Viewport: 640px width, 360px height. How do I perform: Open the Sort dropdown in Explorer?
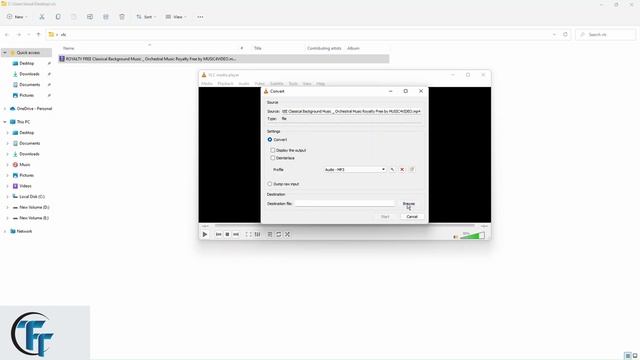[x=146, y=17]
